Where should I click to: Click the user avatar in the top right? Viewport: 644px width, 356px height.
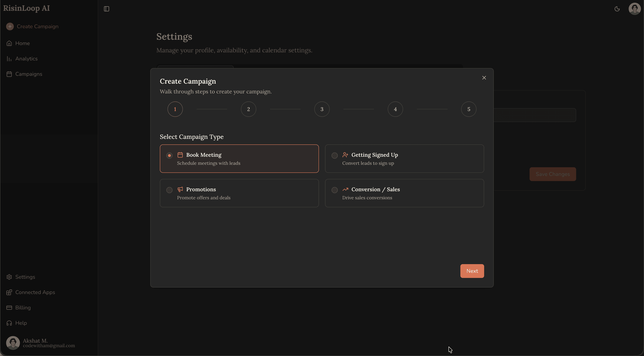pyautogui.click(x=634, y=9)
